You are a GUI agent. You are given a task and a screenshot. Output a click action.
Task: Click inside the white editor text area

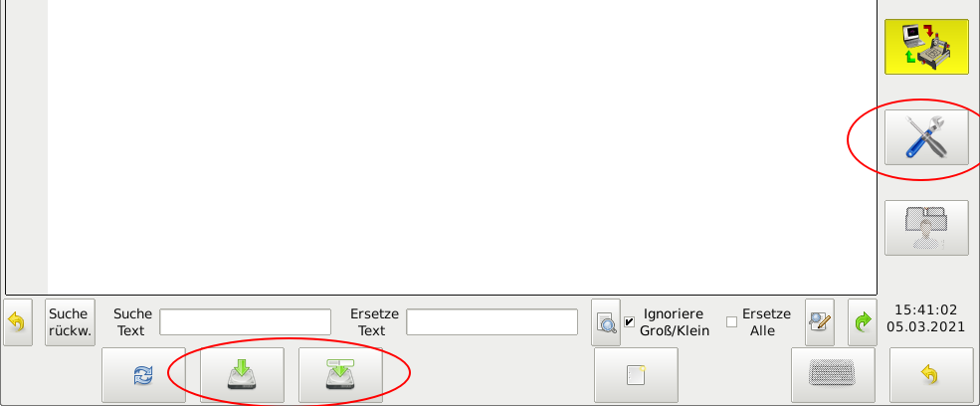pyautogui.click(x=463, y=144)
